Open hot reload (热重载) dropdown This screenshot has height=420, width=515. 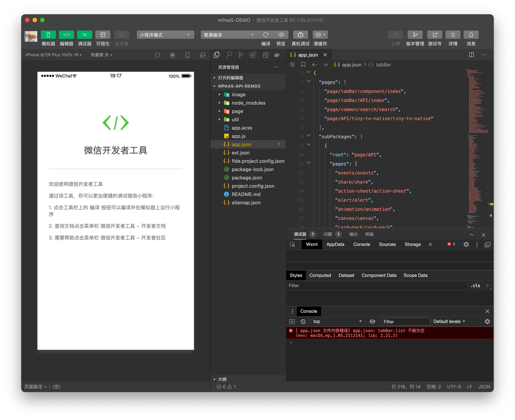[x=101, y=55]
